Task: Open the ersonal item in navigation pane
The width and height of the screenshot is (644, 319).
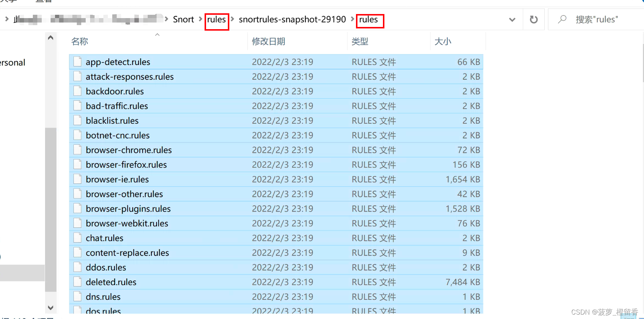Action: point(13,62)
